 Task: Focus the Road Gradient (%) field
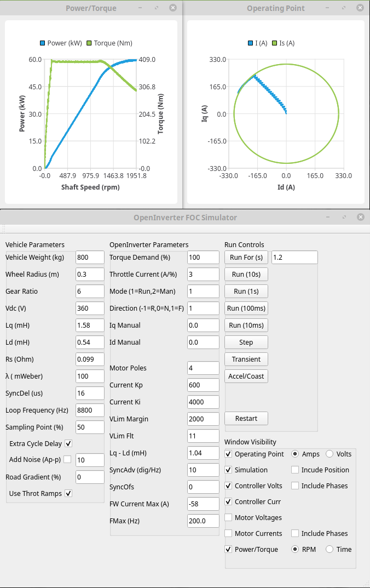click(90, 477)
